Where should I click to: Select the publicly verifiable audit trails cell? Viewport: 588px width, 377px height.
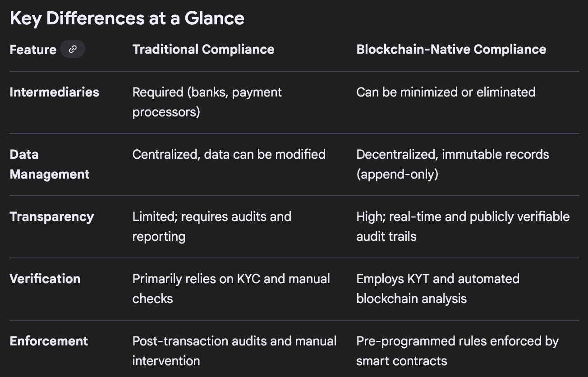click(x=463, y=226)
